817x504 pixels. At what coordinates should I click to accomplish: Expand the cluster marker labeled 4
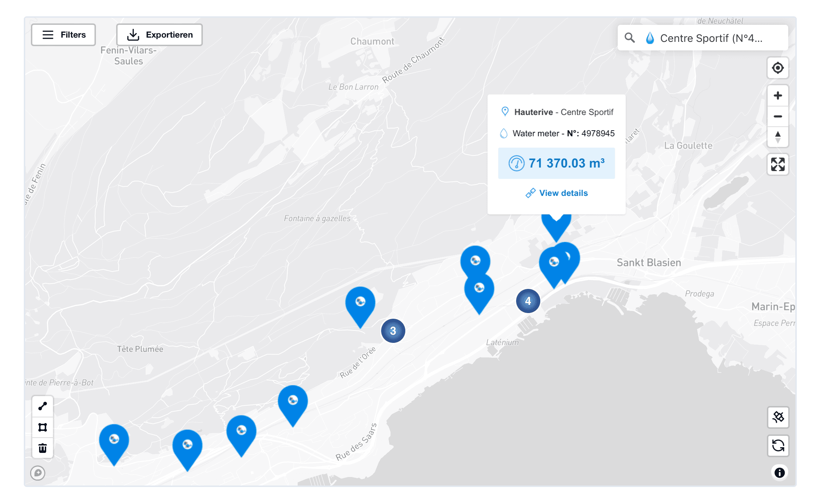(x=528, y=301)
